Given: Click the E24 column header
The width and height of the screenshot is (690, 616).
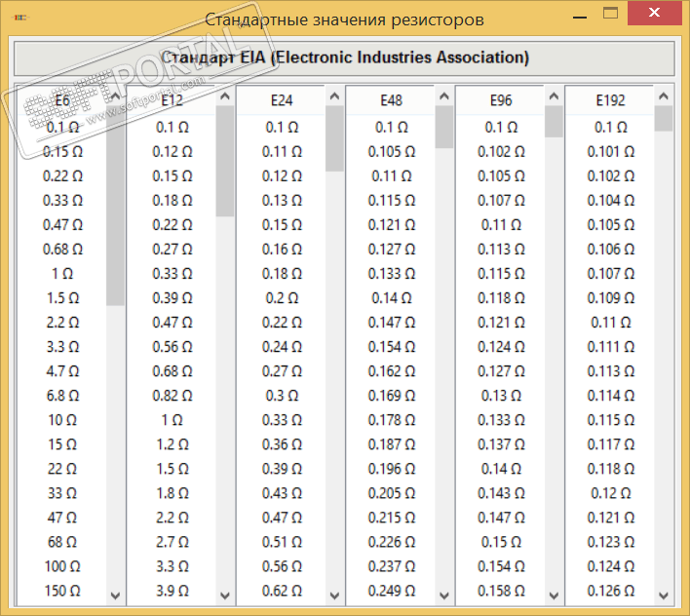Looking at the screenshot, I should [282, 100].
